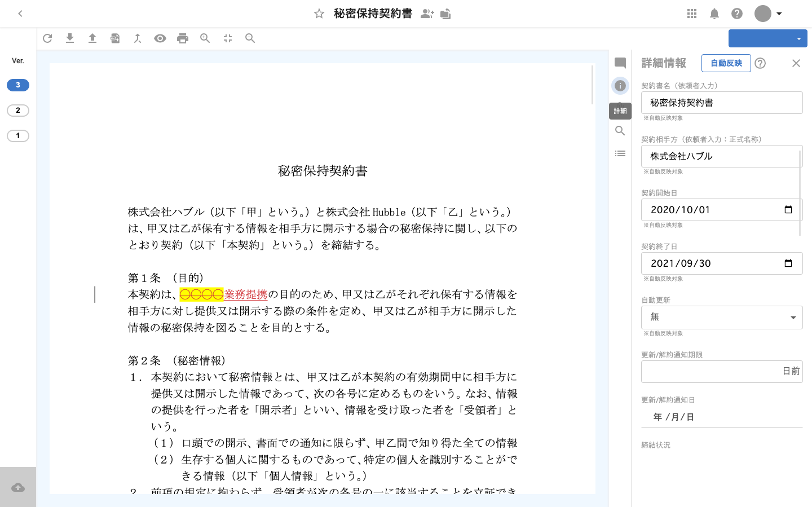Star the 秘密保持契約書 document as favorite
The height and width of the screenshot is (507, 812).
point(319,14)
